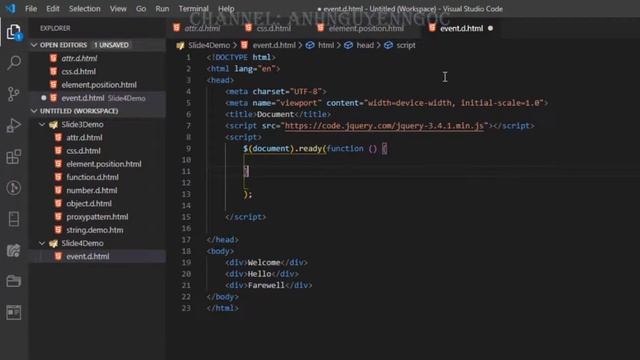Image resolution: width=640 pixels, height=360 pixels.
Task: Switch to element.position.html editor tab
Action: point(366,28)
